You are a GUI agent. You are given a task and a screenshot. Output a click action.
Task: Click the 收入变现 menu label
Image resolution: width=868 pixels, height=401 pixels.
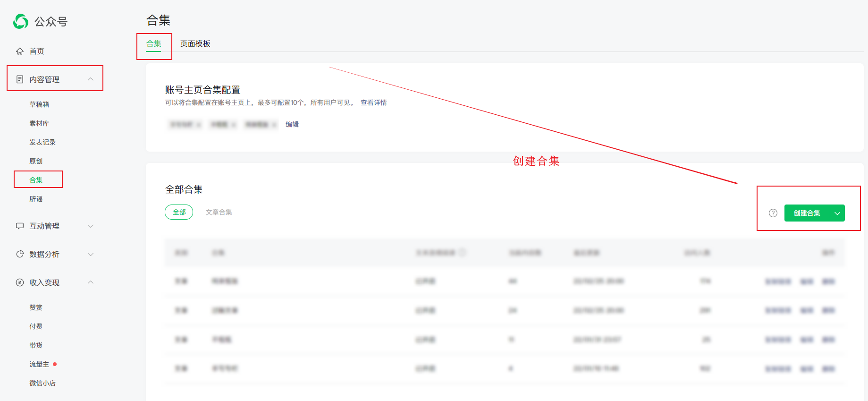click(44, 282)
